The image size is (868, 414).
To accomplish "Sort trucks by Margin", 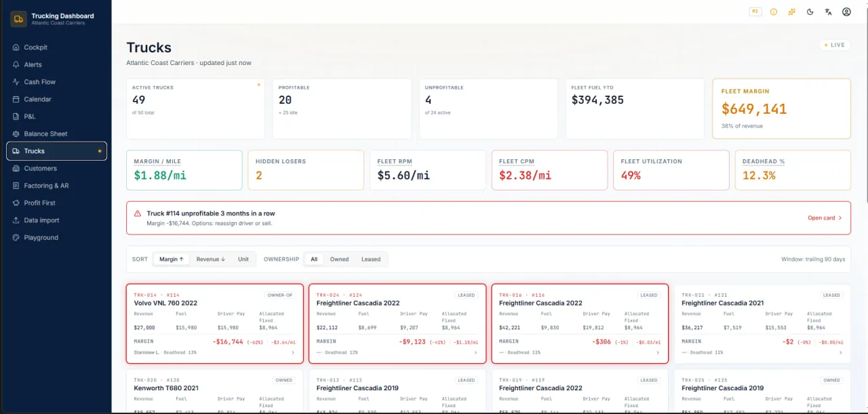I will [x=172, y=259].
